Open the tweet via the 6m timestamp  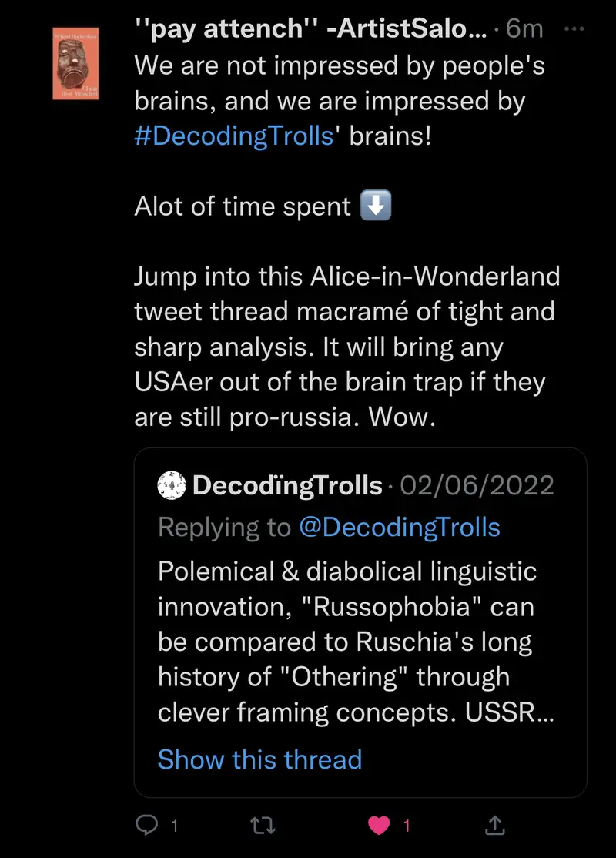tap(524, 29)
